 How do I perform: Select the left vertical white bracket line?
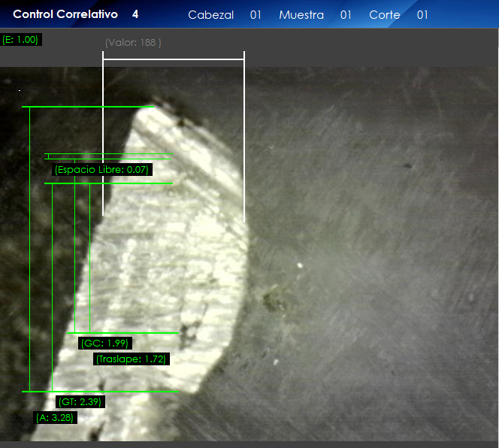tap(103, 135)
